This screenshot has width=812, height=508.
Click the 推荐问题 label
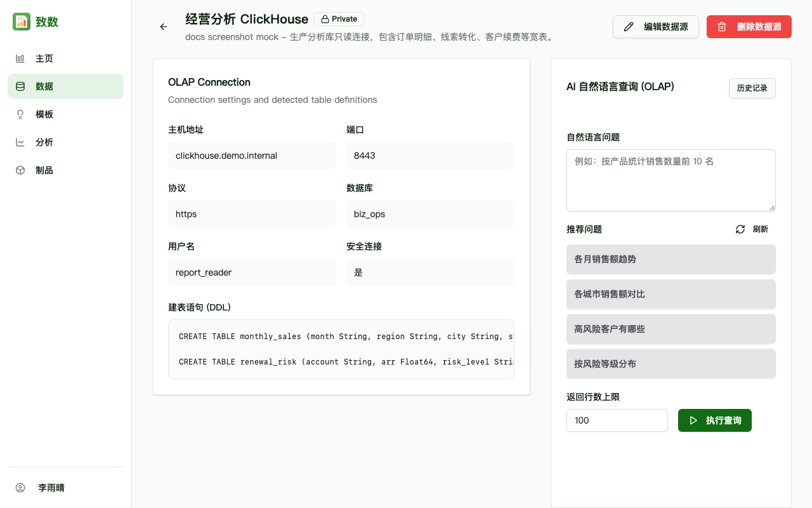(584, 229)
